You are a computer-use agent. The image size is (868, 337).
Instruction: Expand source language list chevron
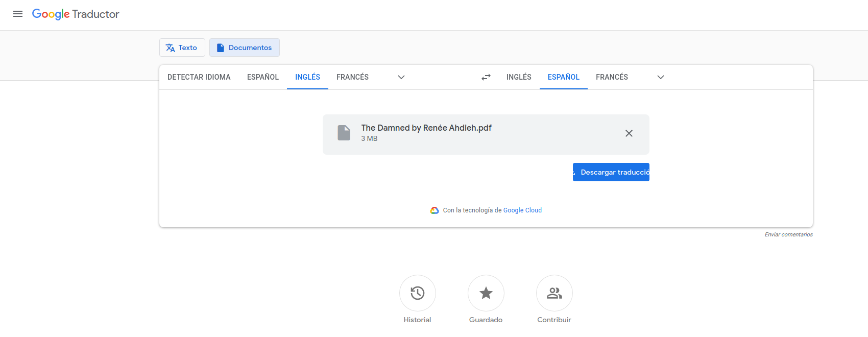tap(401, 77)
